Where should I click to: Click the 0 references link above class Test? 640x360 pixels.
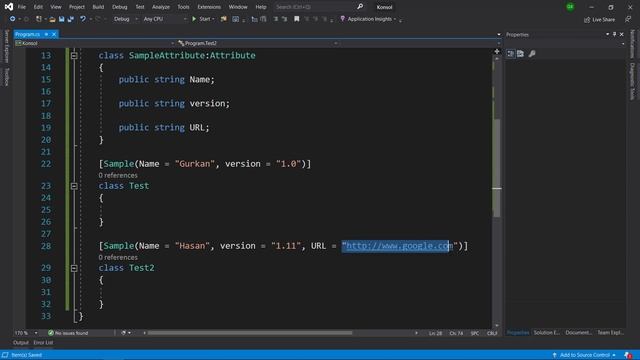[118, 176]
